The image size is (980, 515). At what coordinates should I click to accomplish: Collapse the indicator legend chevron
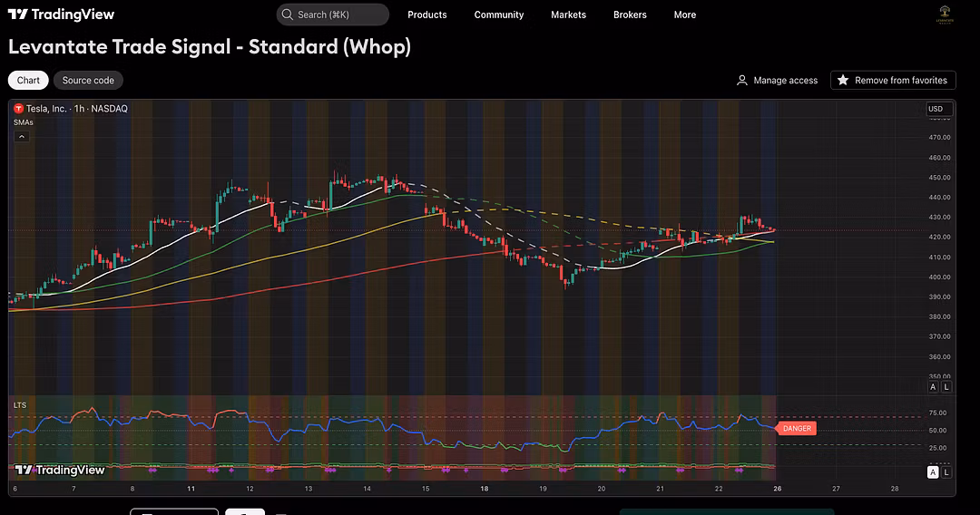tap(21, 136)
